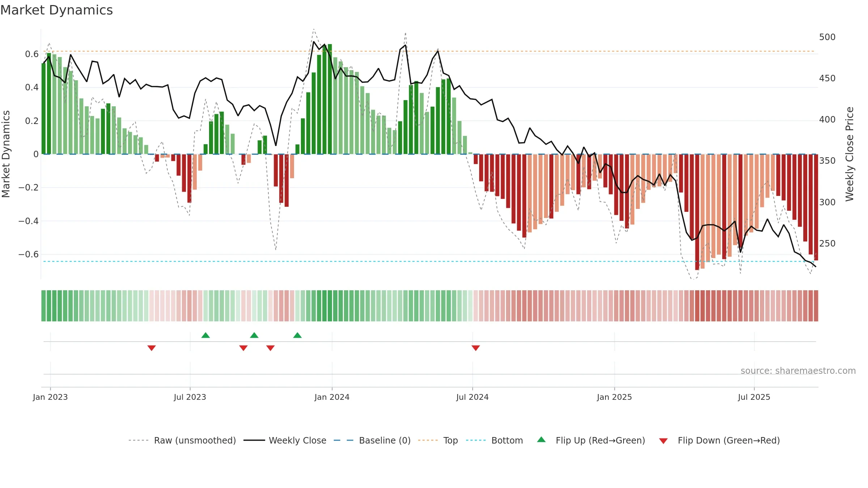
Task: Click the −0.6 left-axis tick label
Action: point(29,254)
